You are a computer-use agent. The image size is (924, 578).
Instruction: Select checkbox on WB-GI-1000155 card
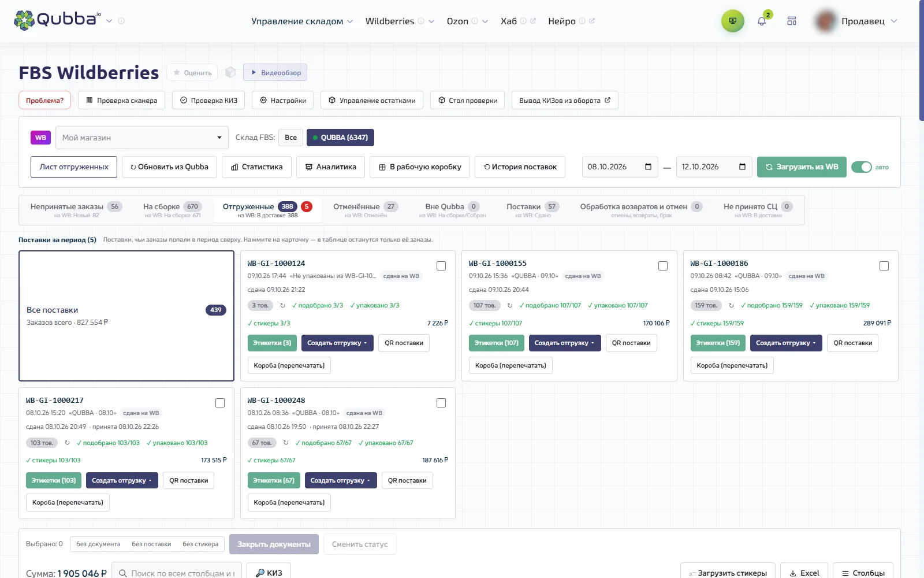663,266
